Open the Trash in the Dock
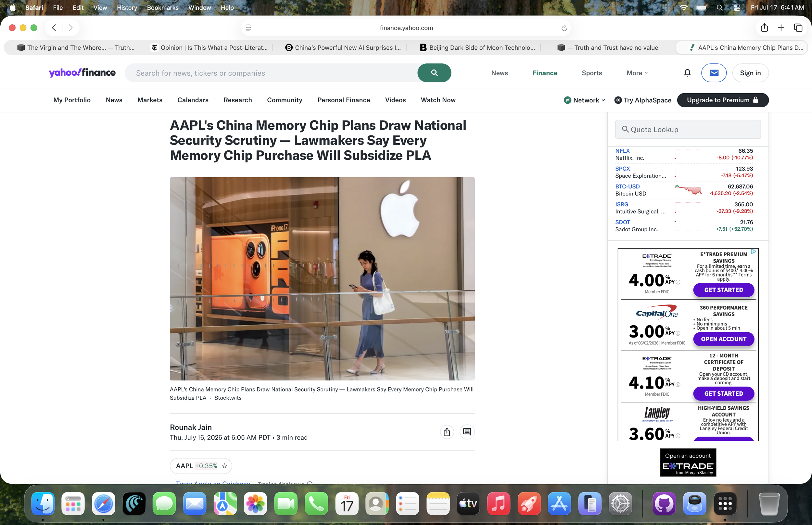 [x=769, y=504]
